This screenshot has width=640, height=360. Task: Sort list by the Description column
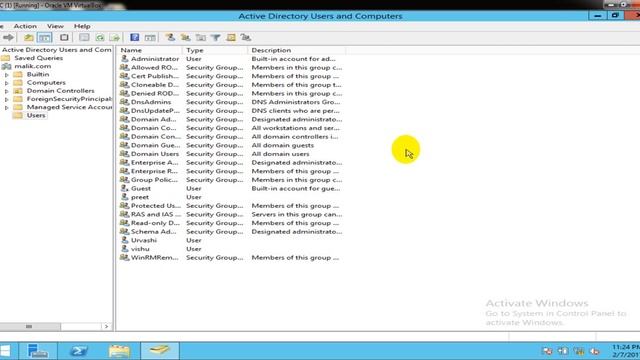click(x=296, y=50)
